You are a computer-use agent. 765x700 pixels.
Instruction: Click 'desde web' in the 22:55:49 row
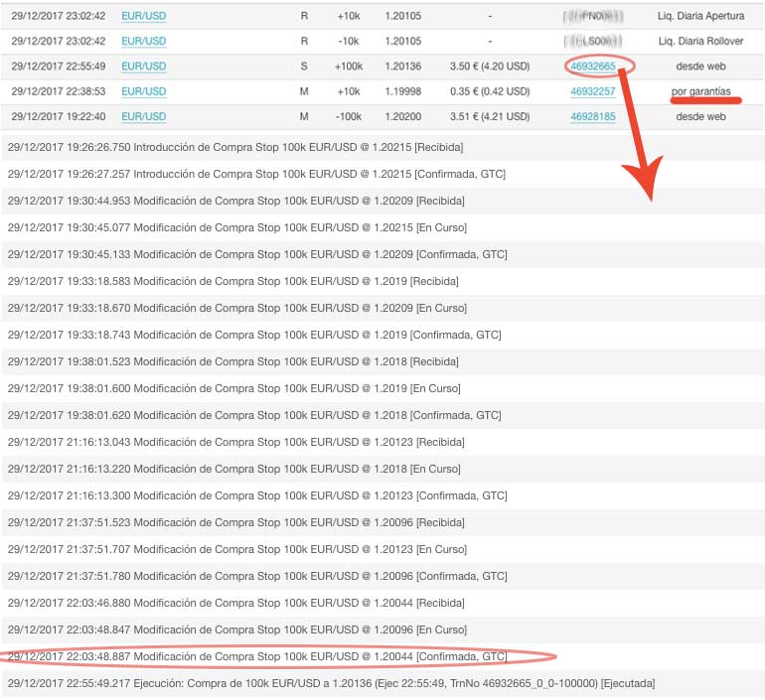coord(700,67)
